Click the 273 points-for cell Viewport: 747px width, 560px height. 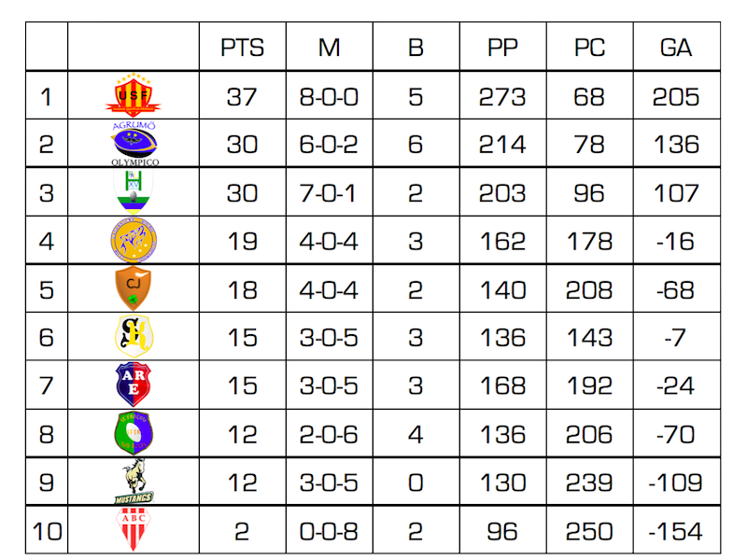(502, 97)
